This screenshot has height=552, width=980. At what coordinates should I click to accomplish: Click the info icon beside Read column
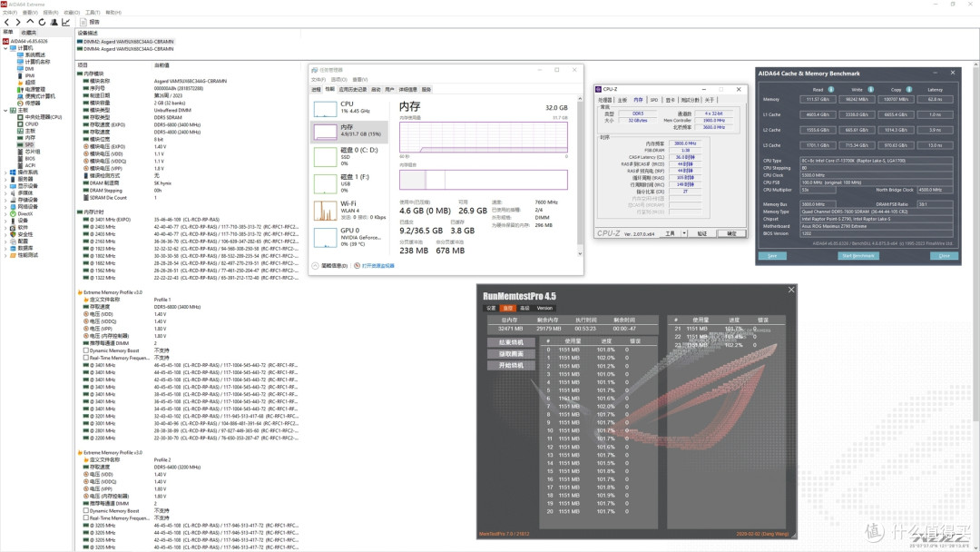[x=831, y=89]
